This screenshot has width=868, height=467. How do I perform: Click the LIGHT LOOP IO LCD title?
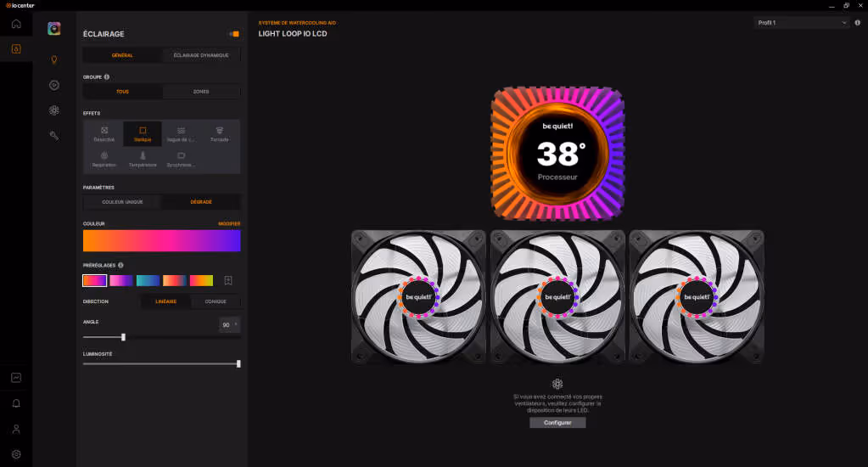point(293,34)
